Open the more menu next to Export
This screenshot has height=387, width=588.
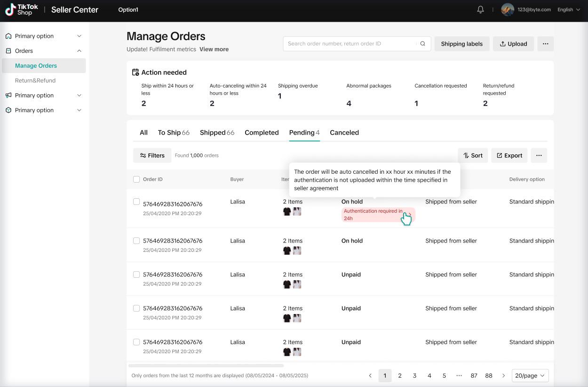(539, 155)
